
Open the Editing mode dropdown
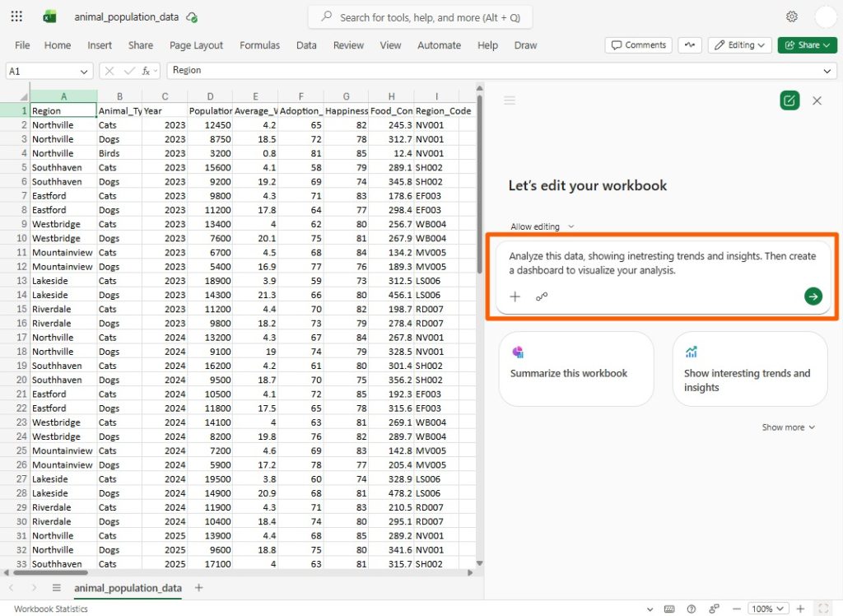click(740, 45)
